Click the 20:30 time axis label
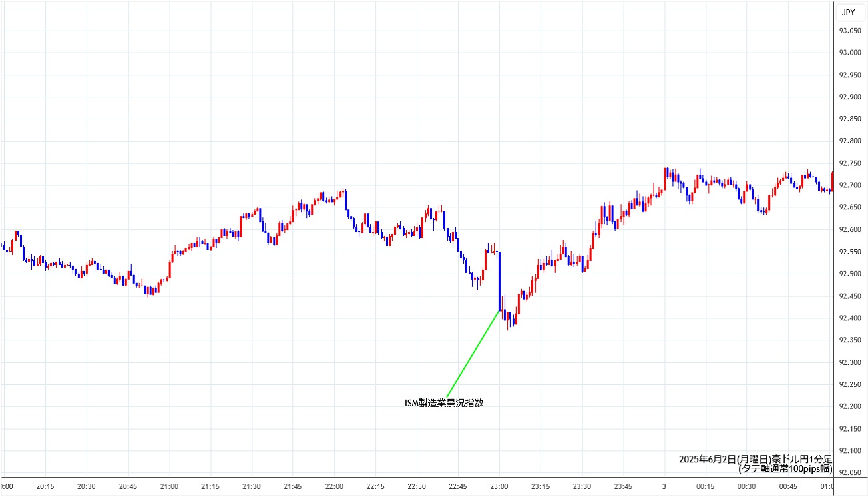The width and height of the screenshot is (868, 497). [87, 486]
